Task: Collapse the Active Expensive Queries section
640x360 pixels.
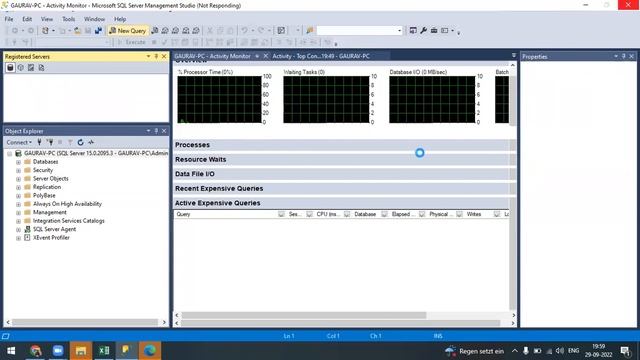Action: (x=342, y=203)
